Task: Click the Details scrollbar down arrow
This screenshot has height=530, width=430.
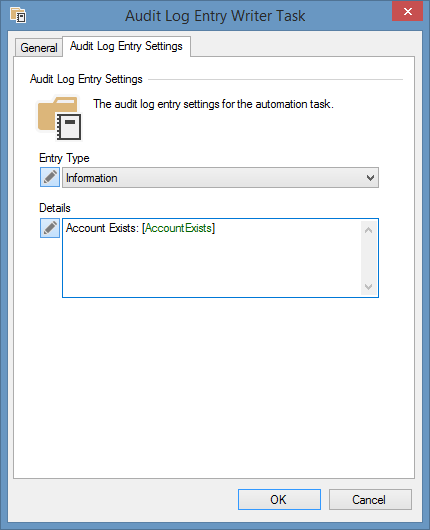Action: [x=368, y=287]
